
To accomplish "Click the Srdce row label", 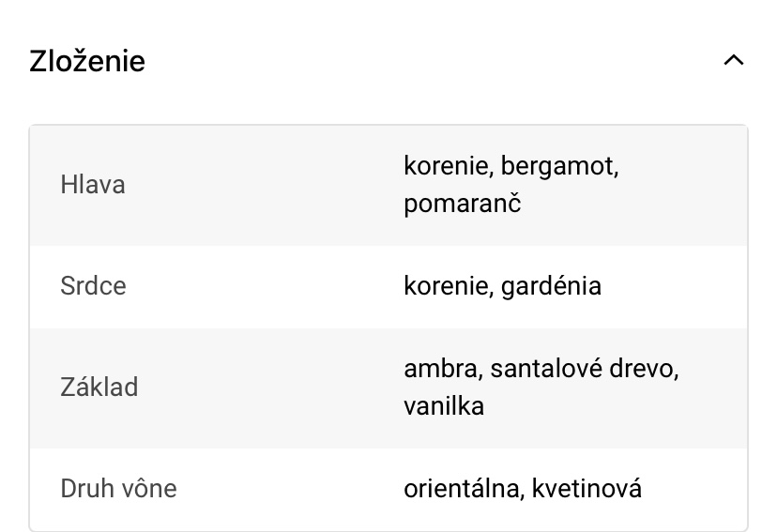I will coord(93,286).
